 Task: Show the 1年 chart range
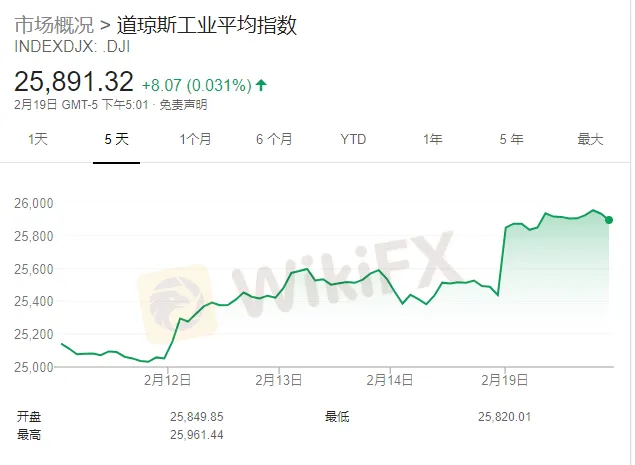tap(432, 140)
